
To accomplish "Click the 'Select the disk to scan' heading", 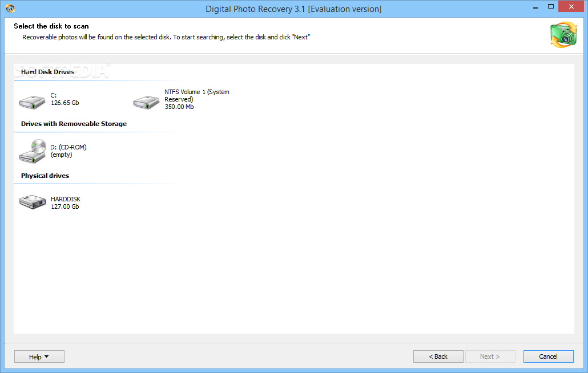I will (51, 26).
